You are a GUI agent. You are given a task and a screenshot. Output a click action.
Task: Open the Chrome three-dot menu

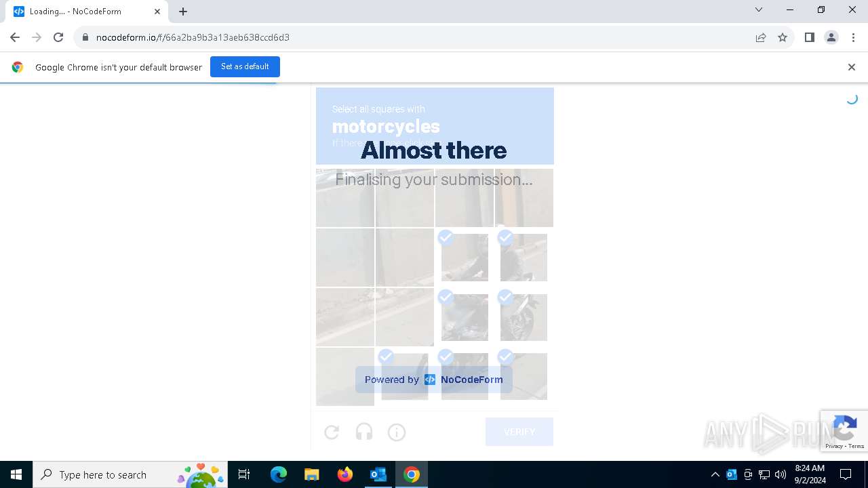point(852,37)
